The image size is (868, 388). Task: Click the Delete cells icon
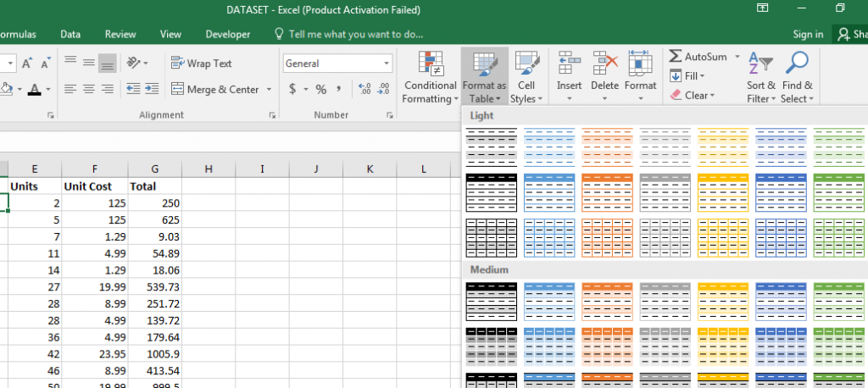[x=604, y=63]
